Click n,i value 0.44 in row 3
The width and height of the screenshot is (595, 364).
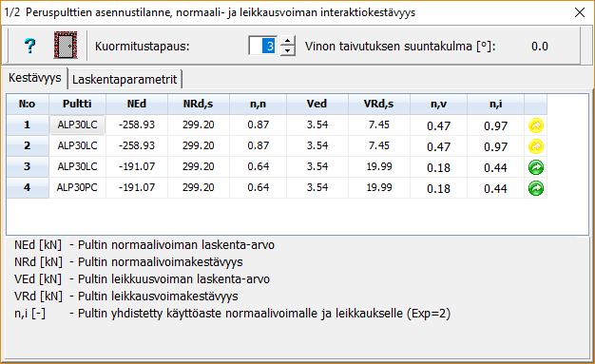pyautogui.click(x=495, y=167)
